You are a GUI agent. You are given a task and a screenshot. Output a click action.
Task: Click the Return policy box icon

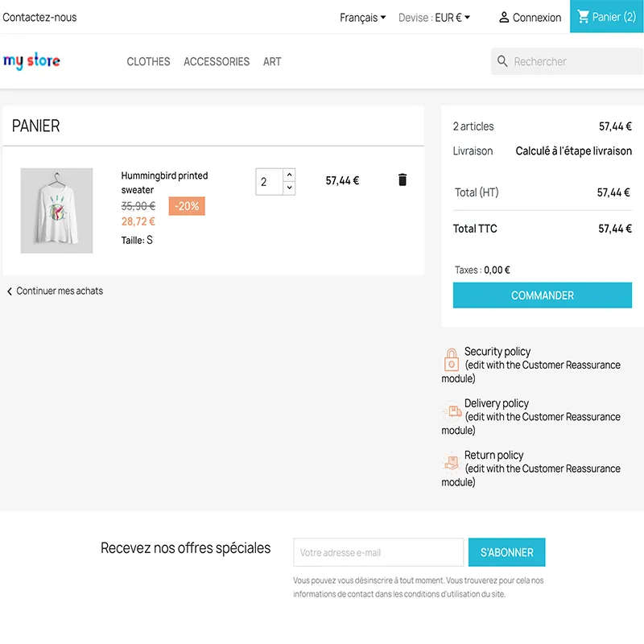pos(452,462)
